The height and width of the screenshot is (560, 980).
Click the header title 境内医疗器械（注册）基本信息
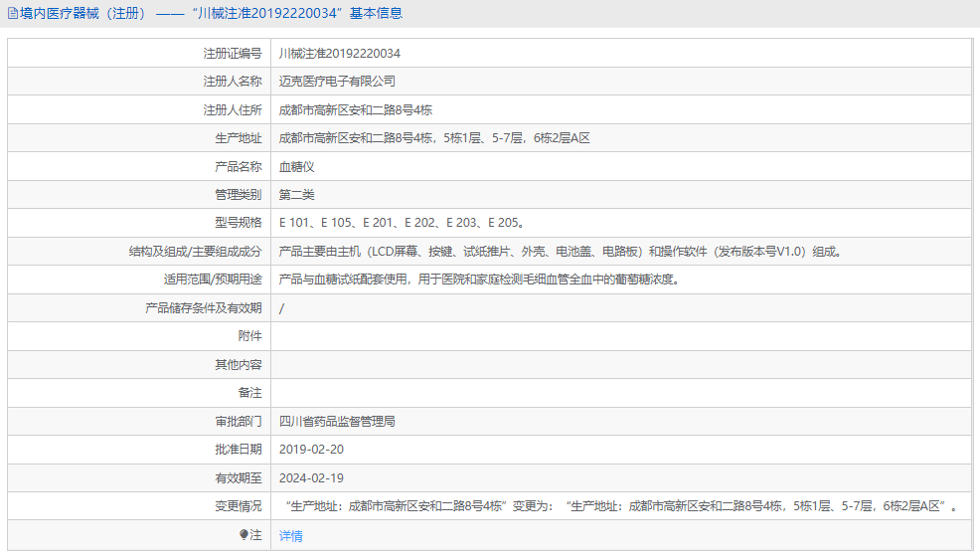point(212,13)
